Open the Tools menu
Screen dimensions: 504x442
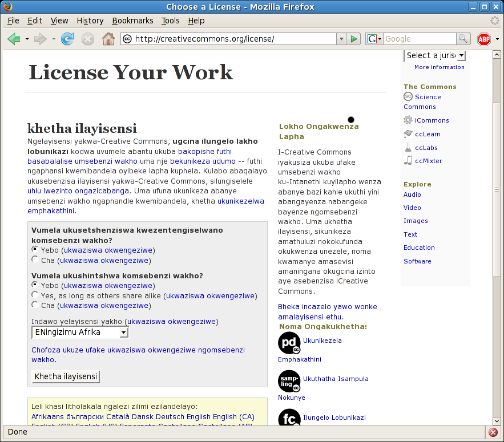[x=170, y=21]
